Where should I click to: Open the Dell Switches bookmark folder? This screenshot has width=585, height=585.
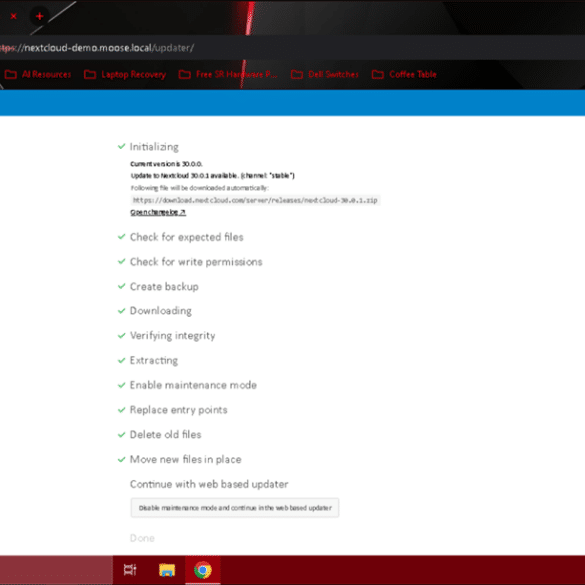[325, 74]
